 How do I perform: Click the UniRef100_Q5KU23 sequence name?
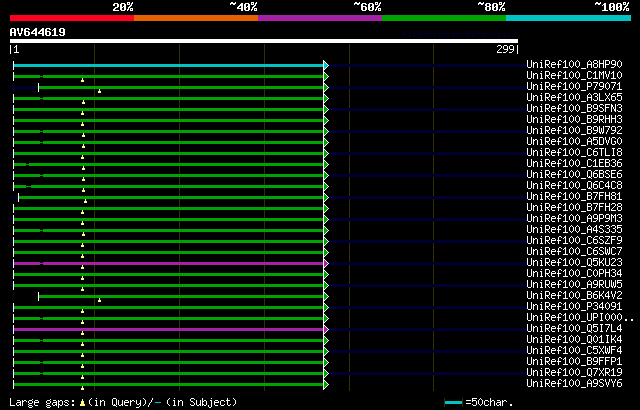(x=574, y=263)
